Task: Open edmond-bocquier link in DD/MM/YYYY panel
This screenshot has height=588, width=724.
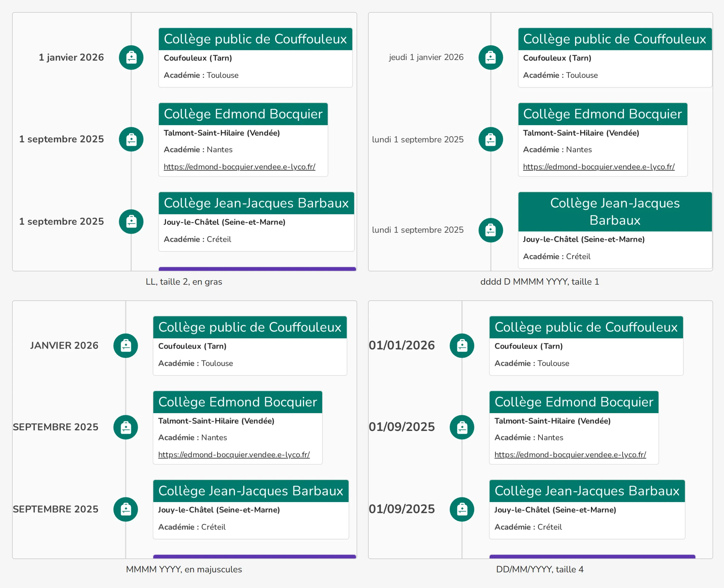Action: [x=570, y=454]
